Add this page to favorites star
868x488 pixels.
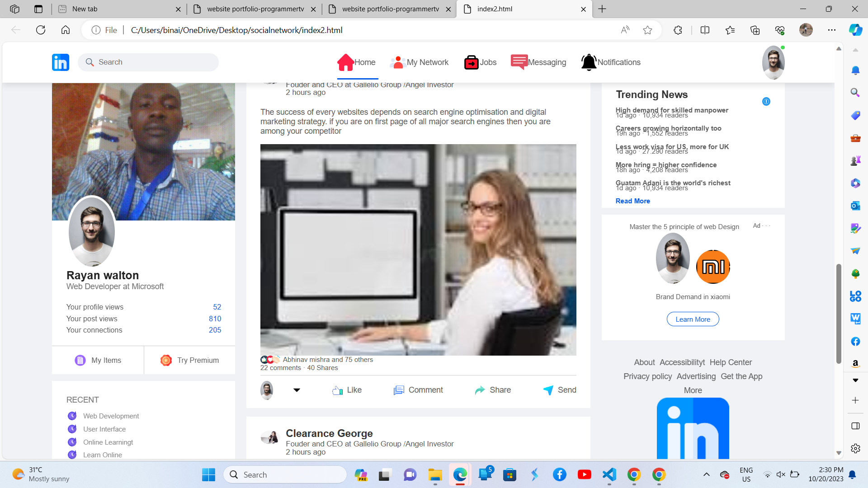[647, 30]
